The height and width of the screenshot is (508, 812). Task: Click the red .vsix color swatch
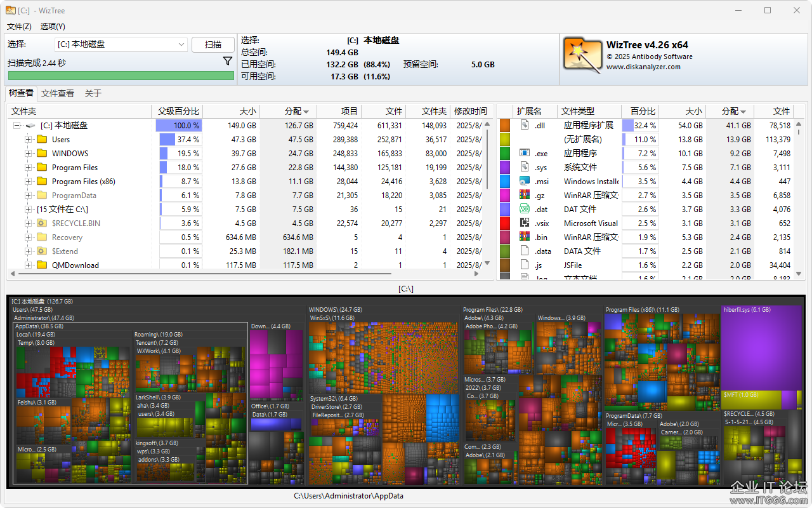505,223
